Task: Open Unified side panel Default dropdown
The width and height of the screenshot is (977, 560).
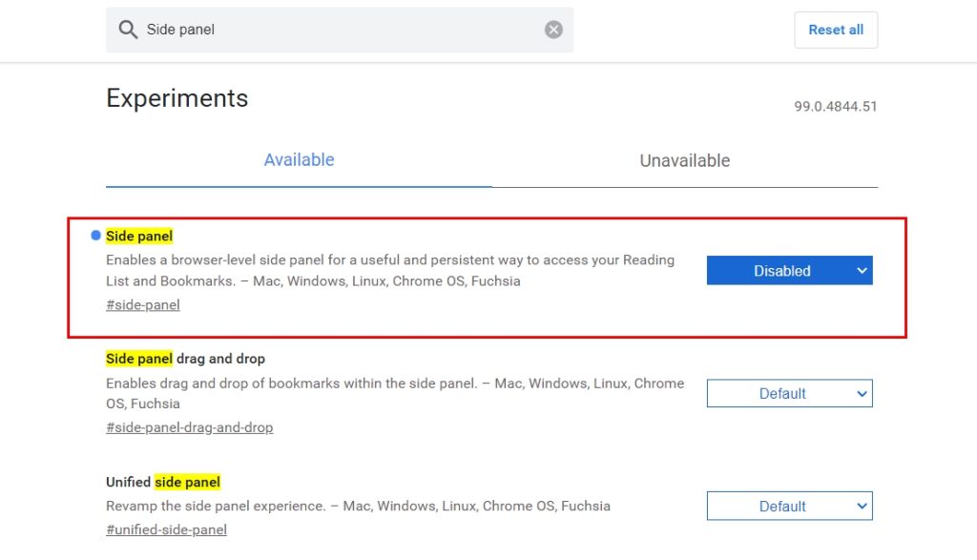Action: point(789,506)
